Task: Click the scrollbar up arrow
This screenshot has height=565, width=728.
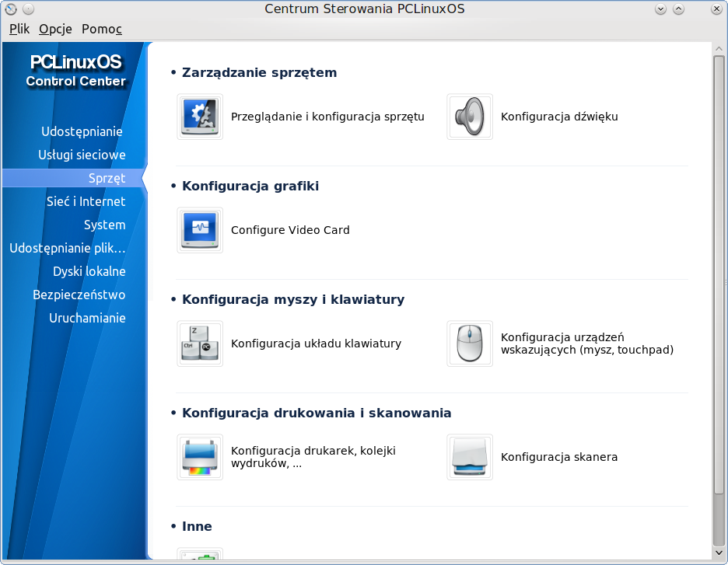Action: tap(719, 49)
